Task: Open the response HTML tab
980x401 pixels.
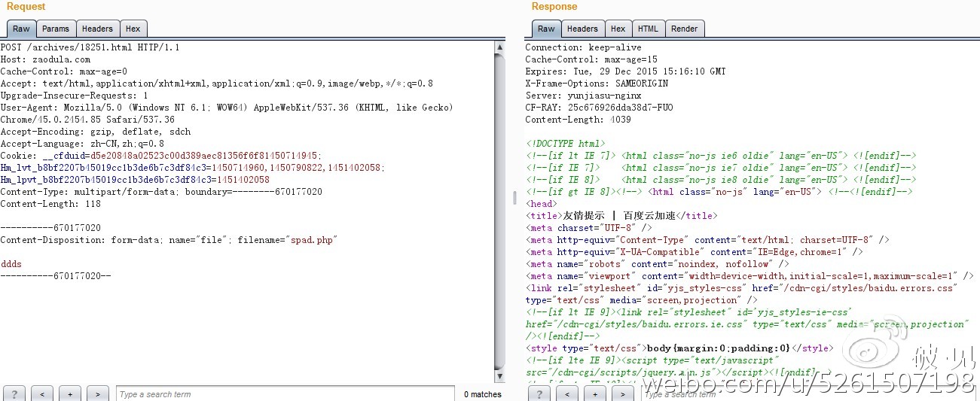Action: (x=648, y=29)
